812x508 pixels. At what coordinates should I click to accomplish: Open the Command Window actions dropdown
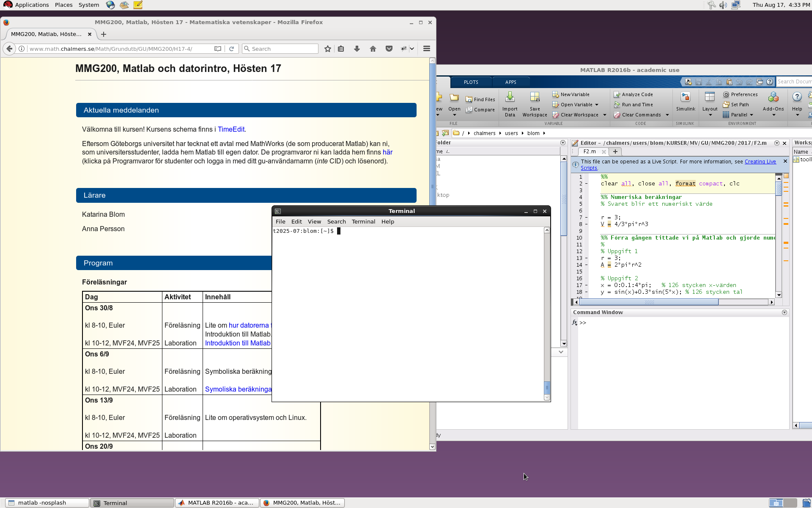point(785,312)
